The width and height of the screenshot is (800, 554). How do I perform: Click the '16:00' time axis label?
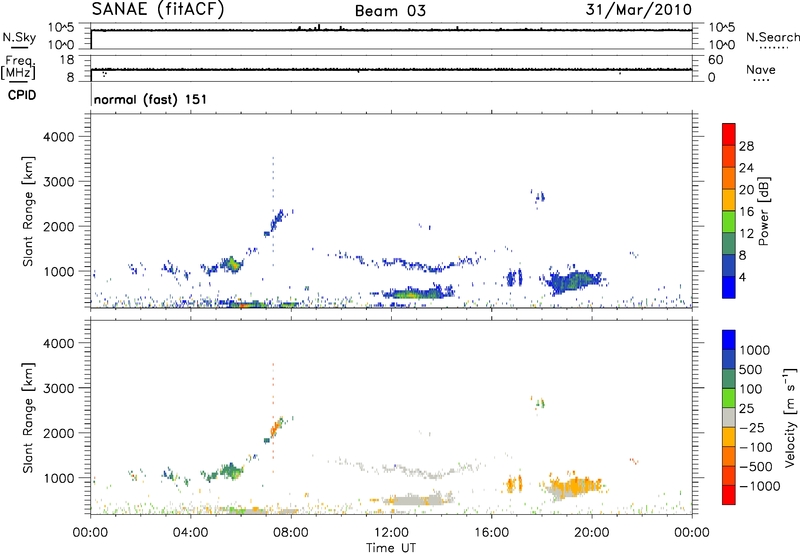tap(491, 533)
